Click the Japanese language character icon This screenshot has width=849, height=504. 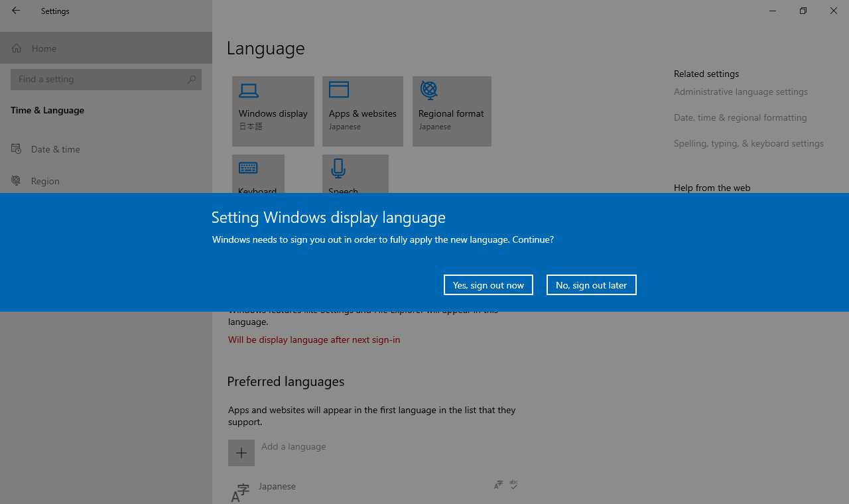(x=240, y=493)
